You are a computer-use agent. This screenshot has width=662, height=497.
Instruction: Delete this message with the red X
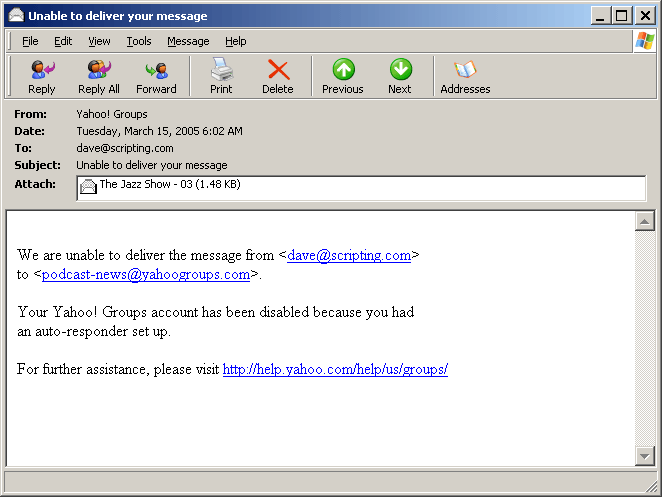click(x=277, y=76)
